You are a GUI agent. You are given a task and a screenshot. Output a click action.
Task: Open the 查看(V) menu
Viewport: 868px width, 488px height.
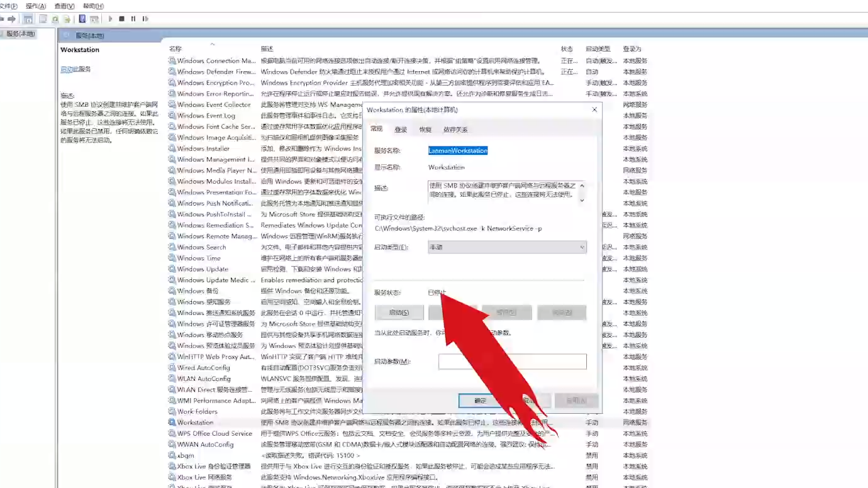64,6
